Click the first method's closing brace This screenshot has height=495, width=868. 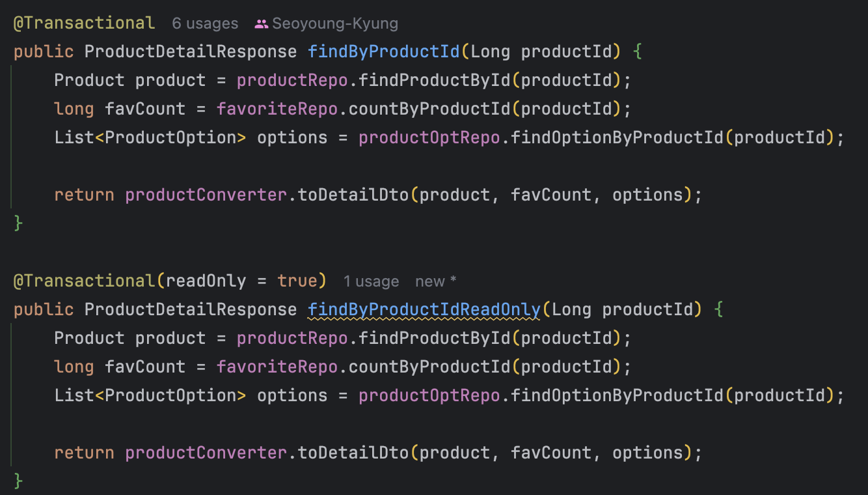[18, 223]
